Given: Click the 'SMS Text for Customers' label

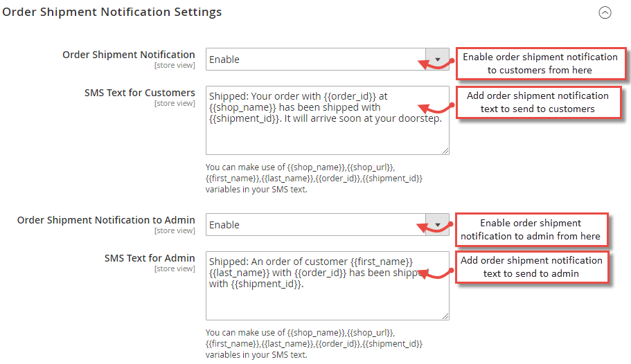Looking at the screenshot, I should coord(140,93).
